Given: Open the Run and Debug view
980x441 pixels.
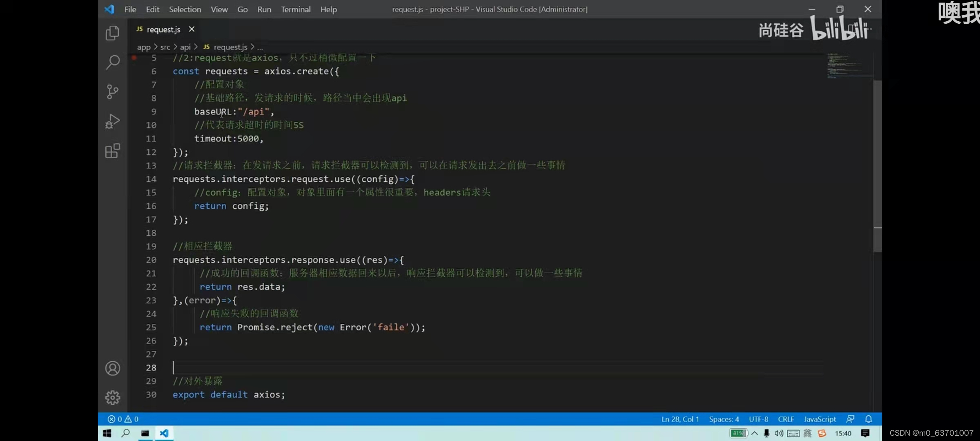Looking at the screenshot, I should point(112,121).
